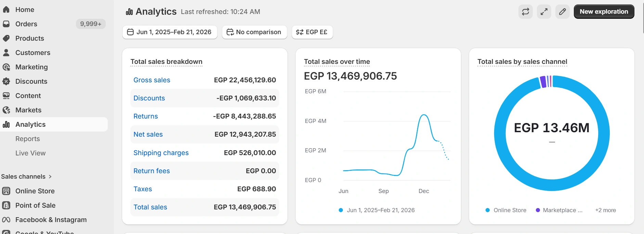
Task: Show the +2 more sales channels
Action: (x=606, y=210)
